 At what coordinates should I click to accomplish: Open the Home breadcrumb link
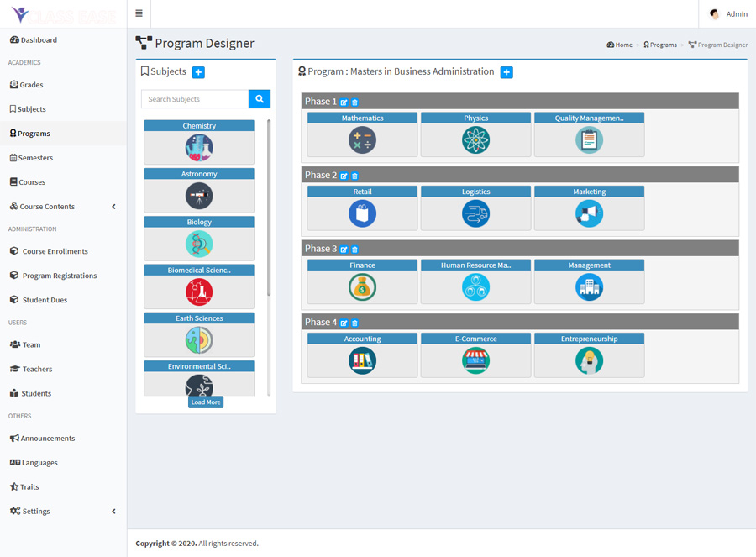[619, 44]
